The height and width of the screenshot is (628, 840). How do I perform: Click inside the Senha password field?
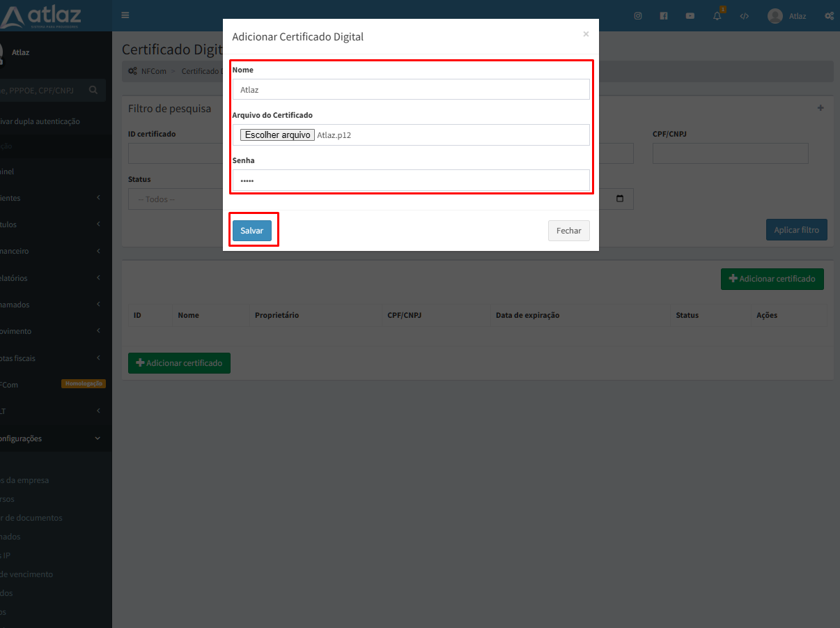tap(411, 180)
